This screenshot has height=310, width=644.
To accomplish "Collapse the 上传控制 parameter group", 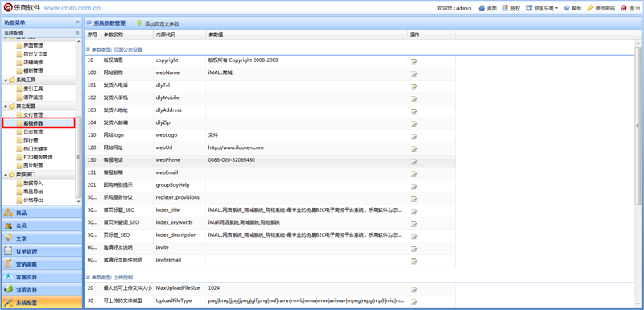I will [88, 278].
